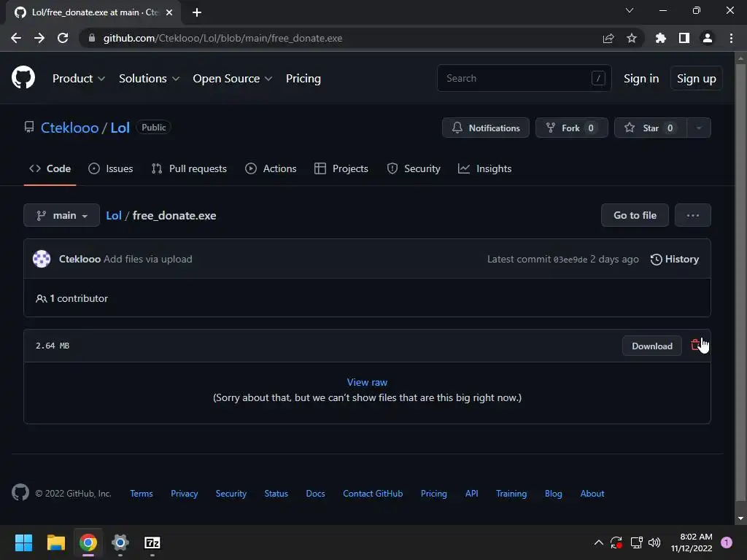Open Settings gear in taskbar

120,542
